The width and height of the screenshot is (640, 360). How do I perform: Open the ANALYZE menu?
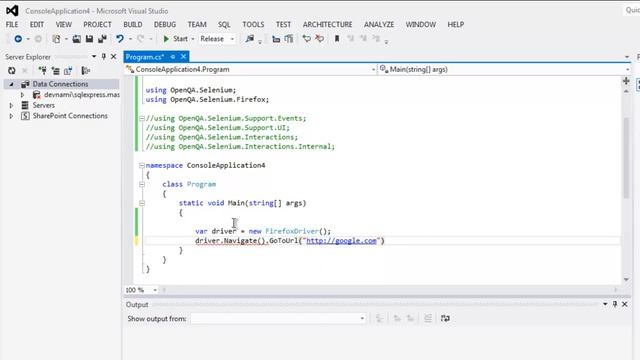[379, 24]
